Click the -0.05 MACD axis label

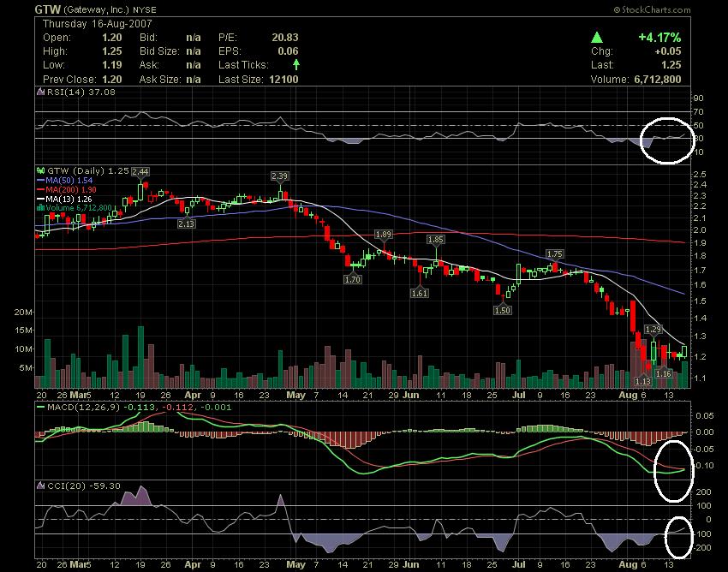(704, 449)
